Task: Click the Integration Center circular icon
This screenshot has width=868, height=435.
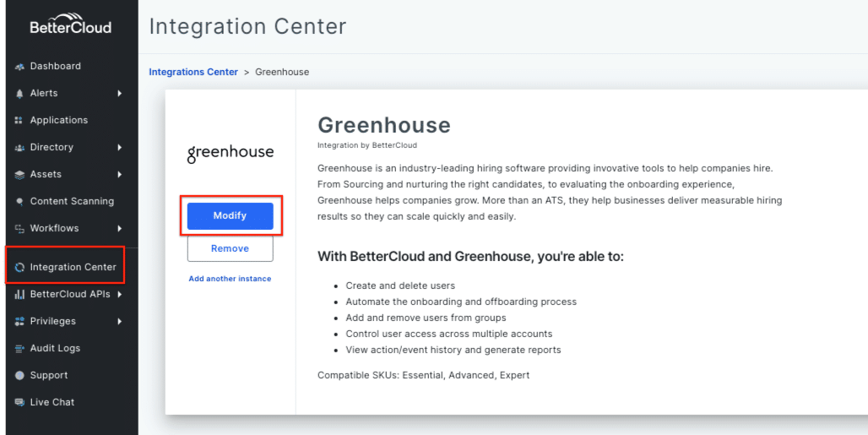Action: click(x=19, y=267)
